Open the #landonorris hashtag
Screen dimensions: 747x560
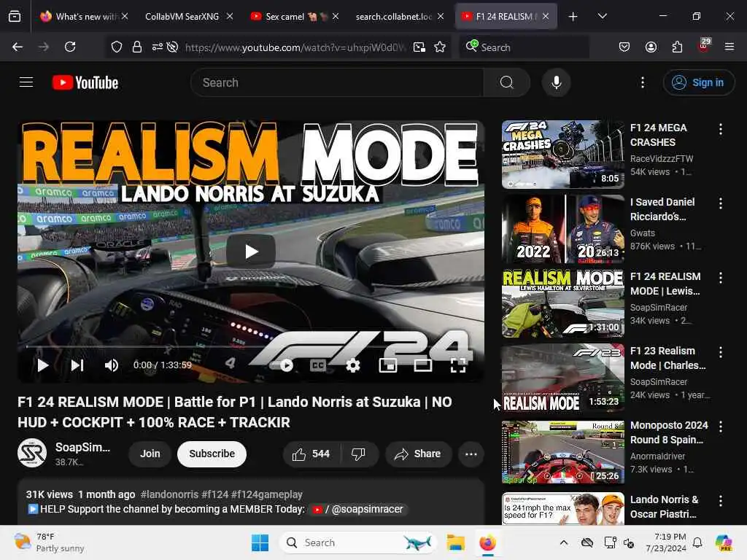169,494
